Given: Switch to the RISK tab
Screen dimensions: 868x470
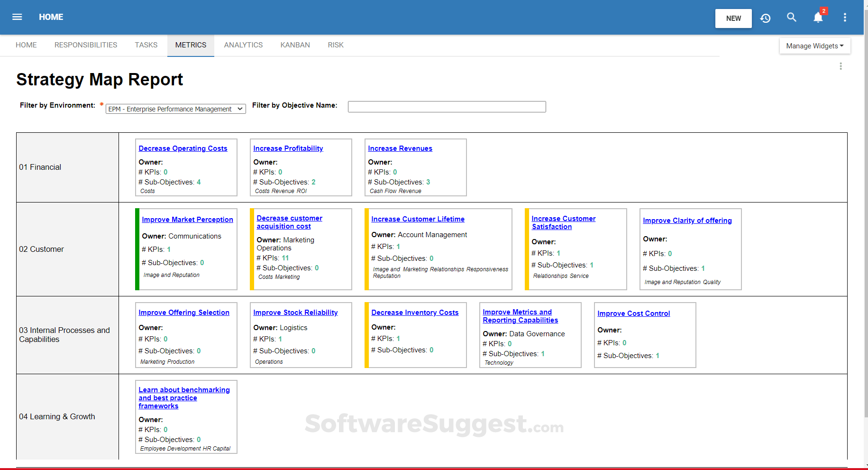Looking at the screenshot, I should point(336,45).
